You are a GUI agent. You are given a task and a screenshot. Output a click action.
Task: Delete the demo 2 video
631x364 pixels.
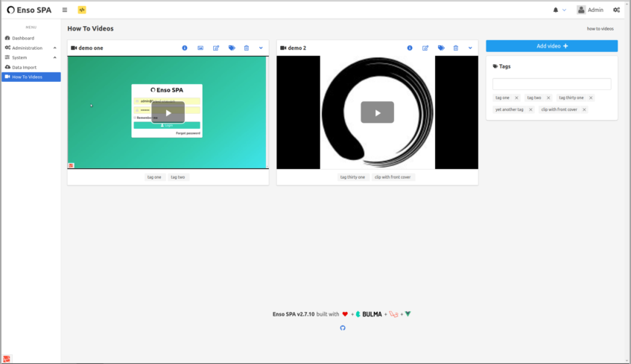[x=456, y=48]
